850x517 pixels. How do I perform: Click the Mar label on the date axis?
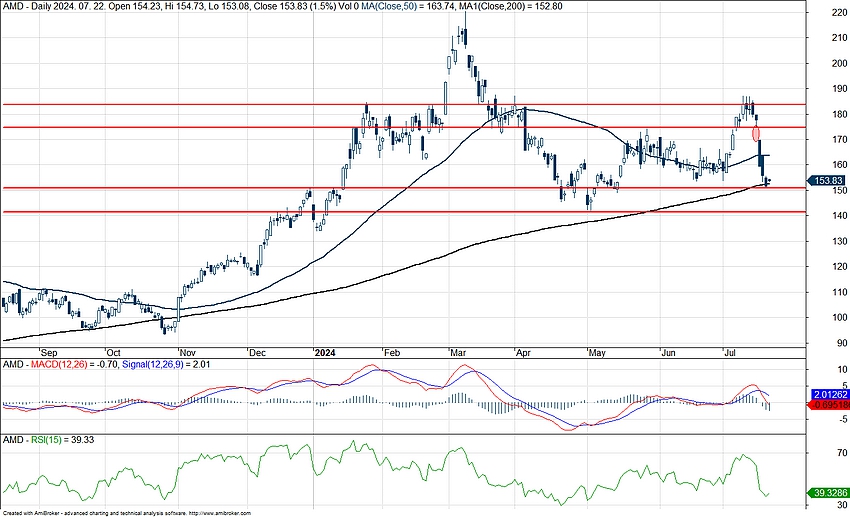(x=458, y=353)
